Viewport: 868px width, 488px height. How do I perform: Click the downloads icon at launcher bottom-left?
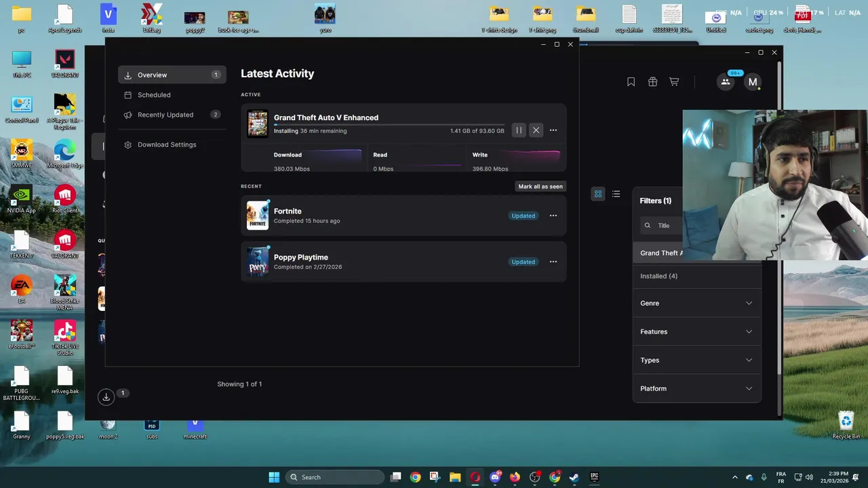pyautogui.click(x=106, y=397)
